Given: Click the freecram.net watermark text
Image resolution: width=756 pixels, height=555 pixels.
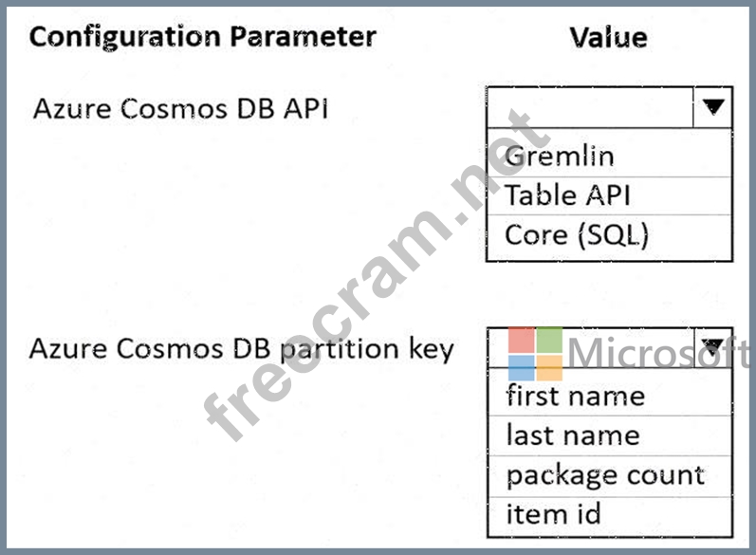Looking at the screenshot, I should [376, 275].
